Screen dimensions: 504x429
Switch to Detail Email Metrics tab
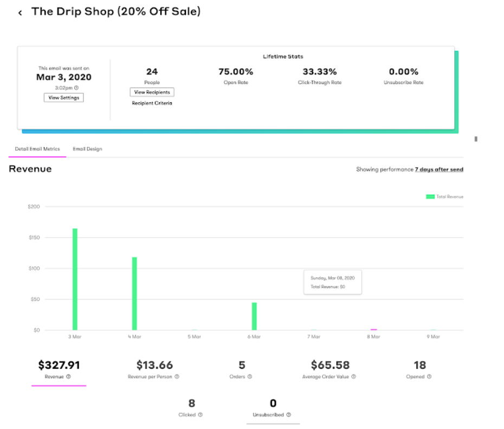tap(37, 149)
